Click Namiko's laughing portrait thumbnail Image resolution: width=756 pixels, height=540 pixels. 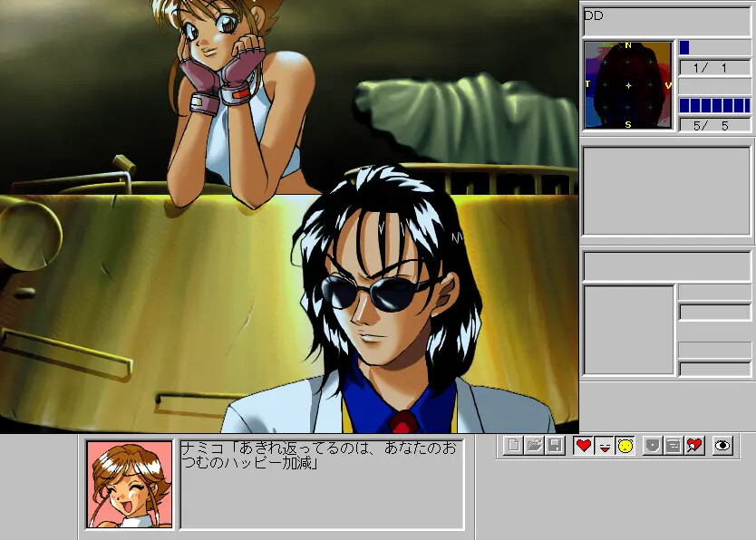pos(130,484)
